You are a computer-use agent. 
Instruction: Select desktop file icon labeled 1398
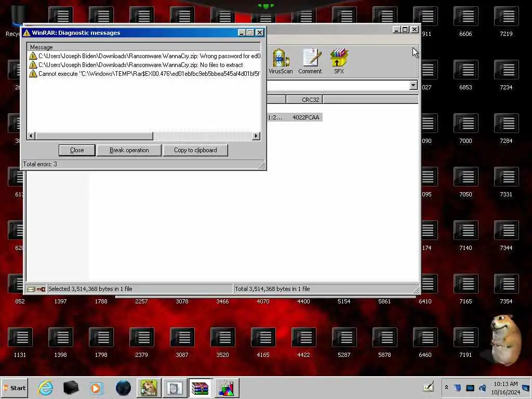[60, 343]
